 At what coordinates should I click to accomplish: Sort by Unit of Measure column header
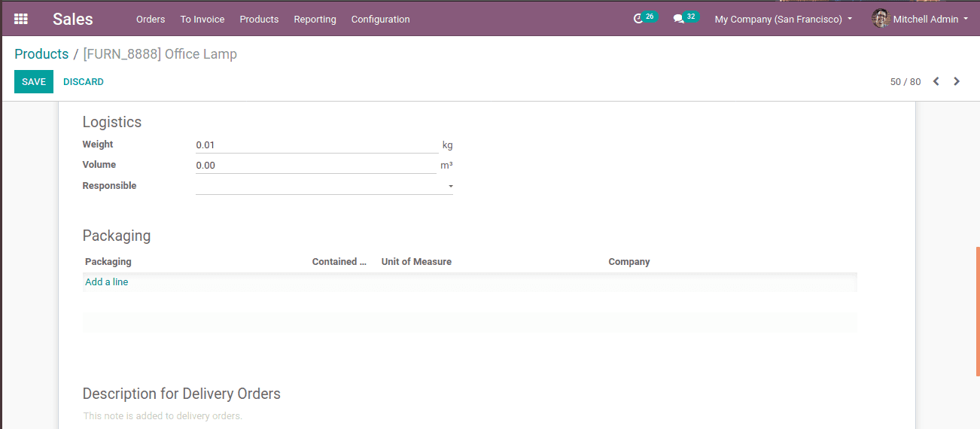[x=416, y=262]
